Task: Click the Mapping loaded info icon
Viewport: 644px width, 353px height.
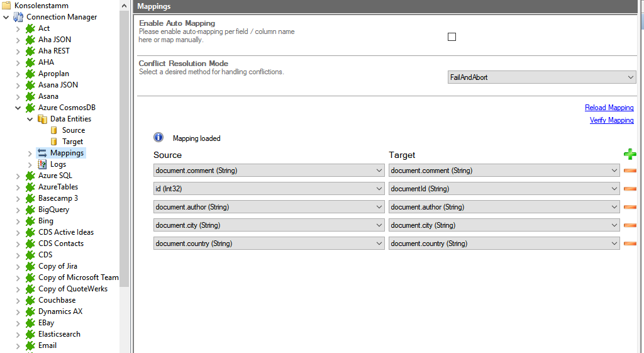Action: 158,138
